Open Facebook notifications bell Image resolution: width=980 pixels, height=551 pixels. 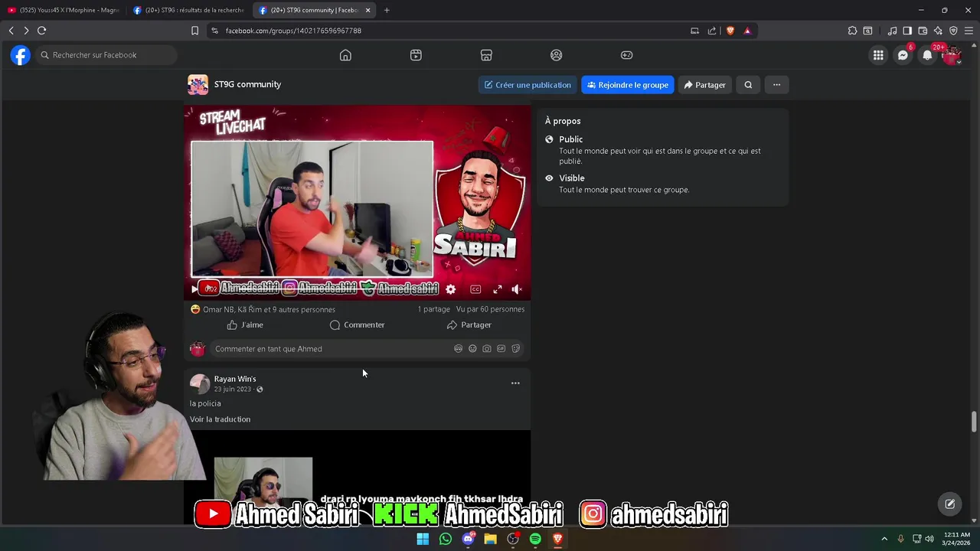927,55
